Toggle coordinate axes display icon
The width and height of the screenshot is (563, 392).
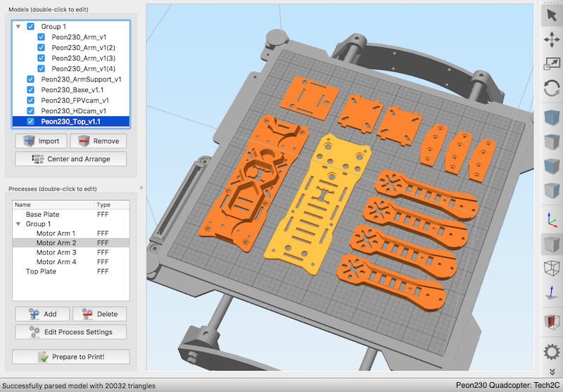[x=552, y=220]
